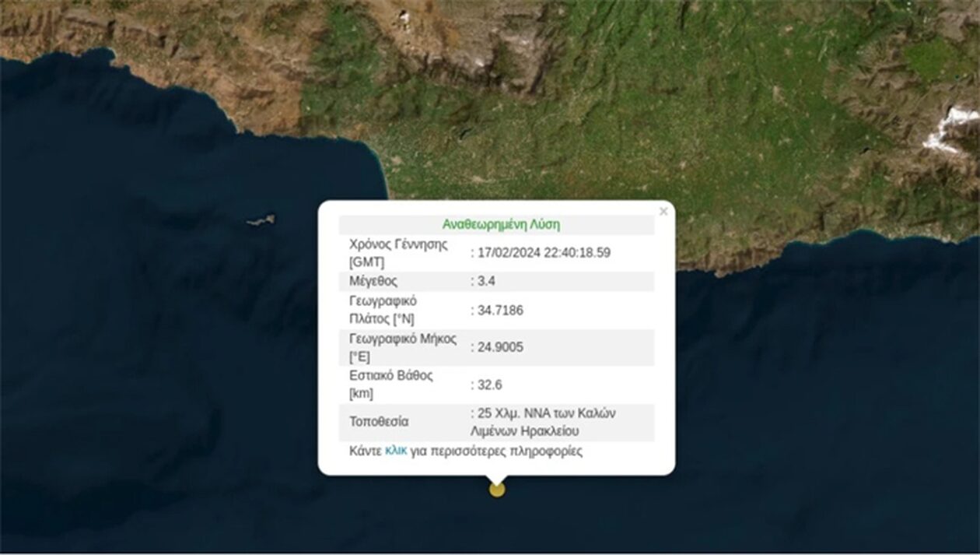Click the 'Χρόνος Γέννησης [GMT]' label
Screen dimensions: 980x555
click(x=398, y=253)
